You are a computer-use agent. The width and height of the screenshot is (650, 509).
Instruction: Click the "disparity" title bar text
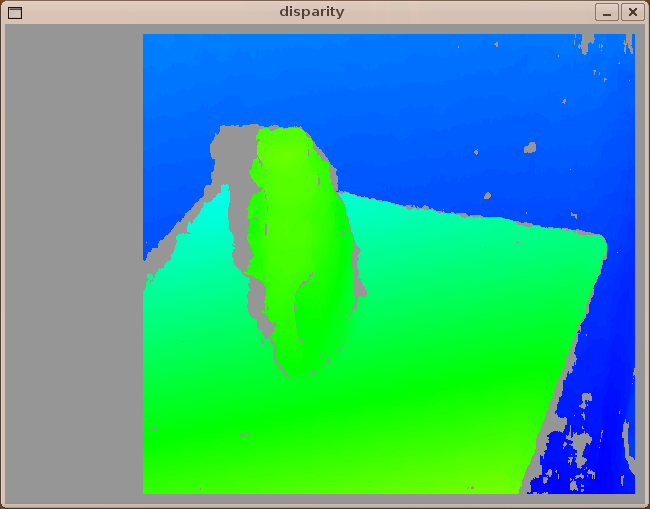(x=311, y=12)
